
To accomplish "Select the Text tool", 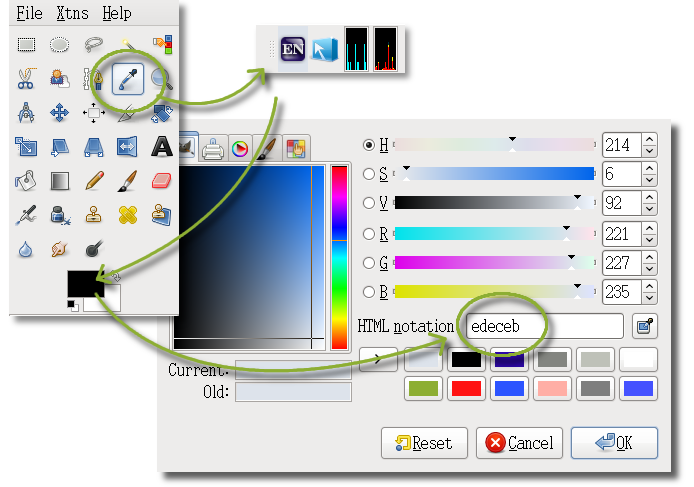I will tap(161, 147).
